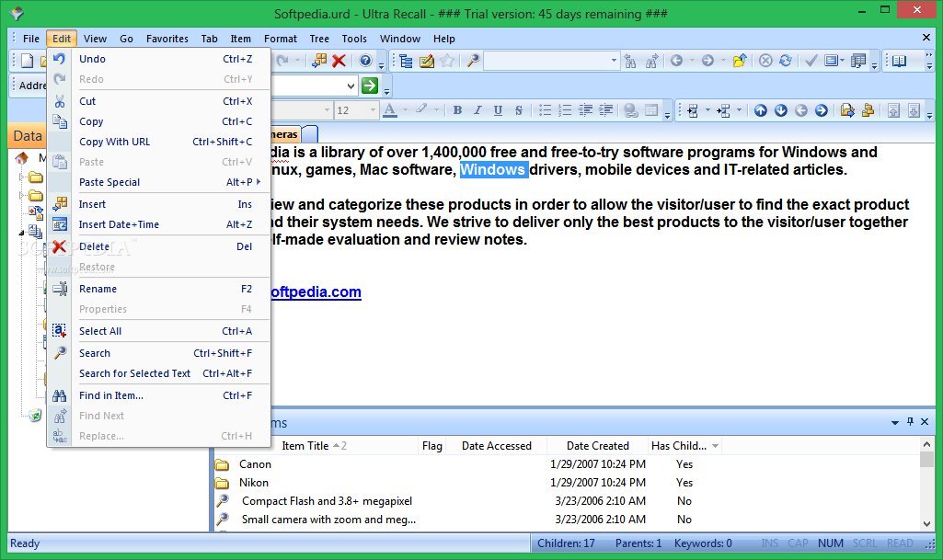
Task: Close the related items pane
Action: pos(925,422)
